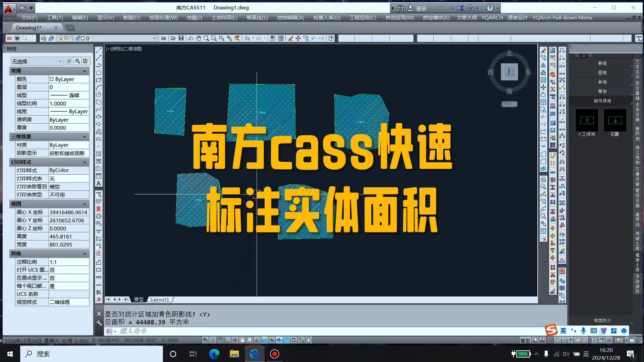Click the command line wrench settings icon
Image resolution: width=644 pixels, height=362 pixels.
coord(99,323)
